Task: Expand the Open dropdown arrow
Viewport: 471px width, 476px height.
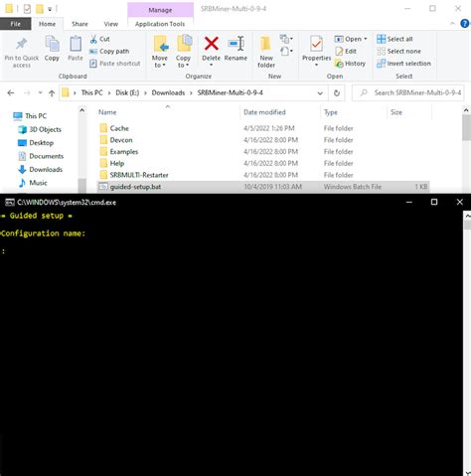Action: point(366,39)
